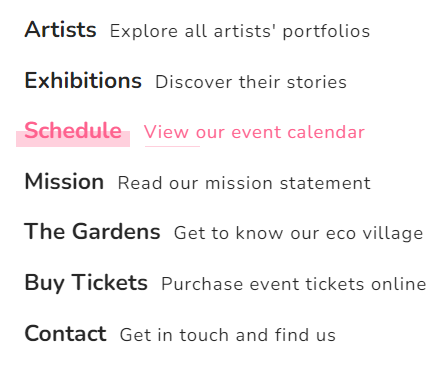444x366 pixels.
Task: Open the highlighted Schedule link
Action: point(73,131)
